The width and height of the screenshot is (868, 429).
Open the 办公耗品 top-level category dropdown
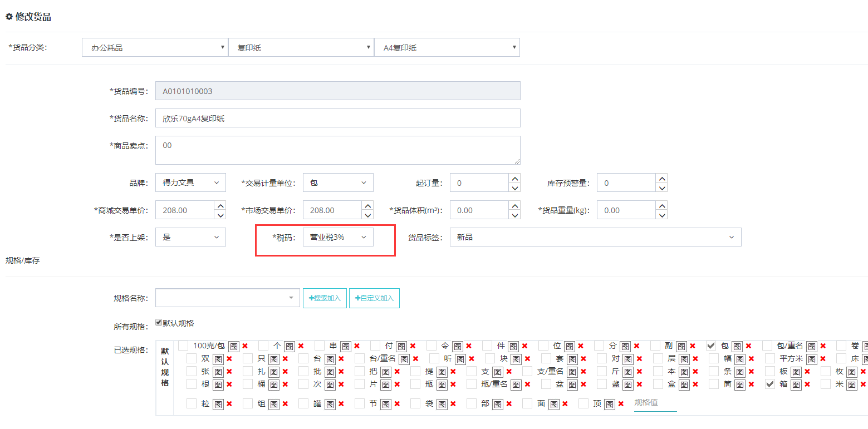pyautogui.click(x=155, y=48)
